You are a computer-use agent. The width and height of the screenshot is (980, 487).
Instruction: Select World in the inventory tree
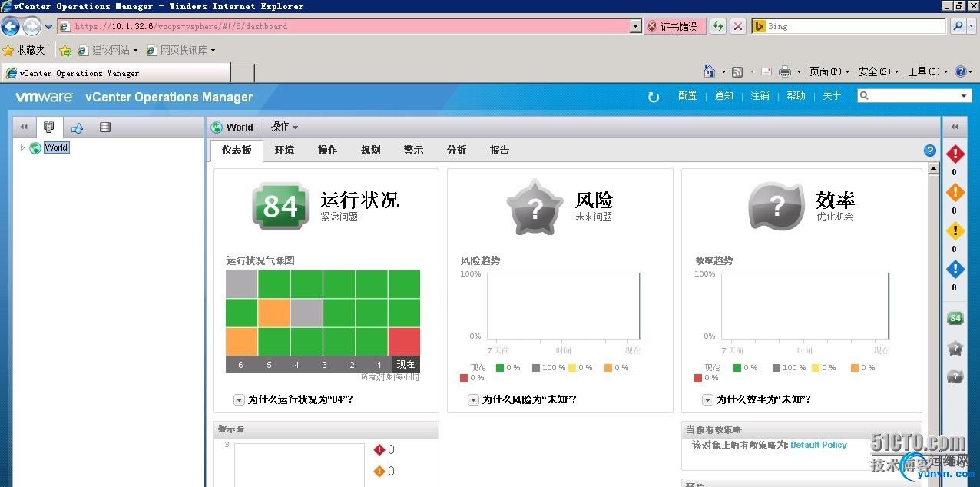tap(56, 147)
